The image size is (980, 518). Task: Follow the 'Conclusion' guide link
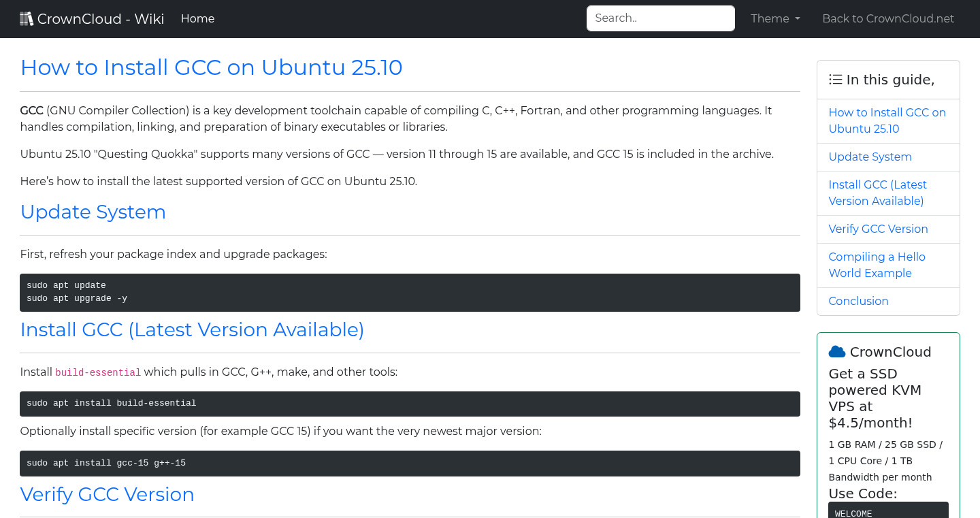(x=858, y=301)
